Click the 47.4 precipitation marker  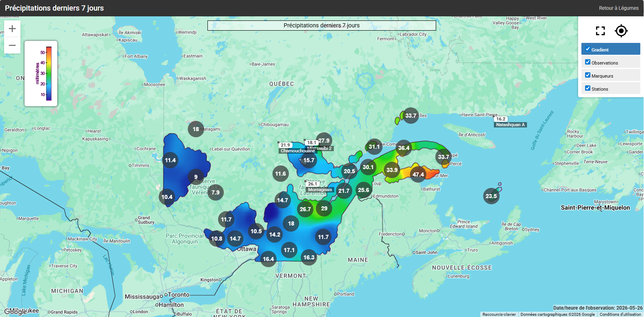[x=418, y=174]
